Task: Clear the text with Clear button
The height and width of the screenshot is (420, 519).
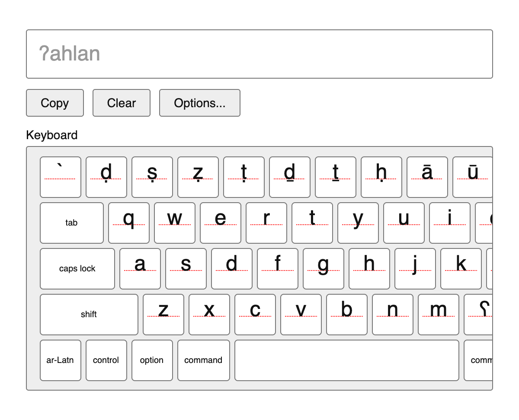Action: coord(122,103)
